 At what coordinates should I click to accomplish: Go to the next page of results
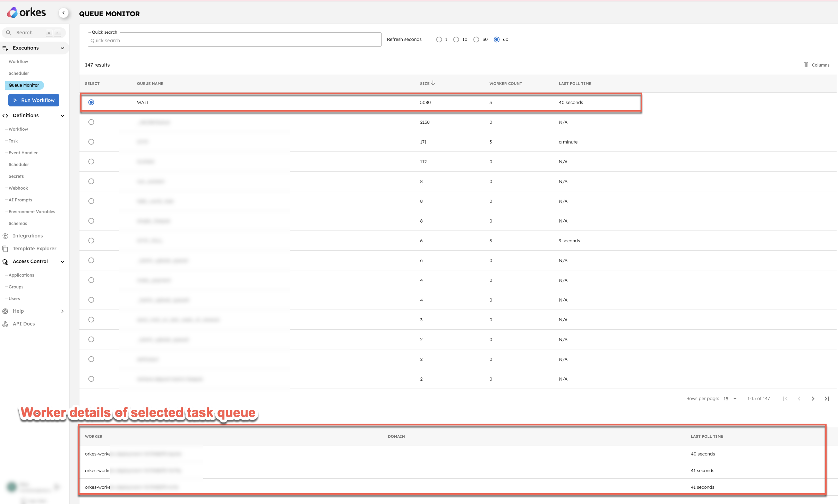pyautogui.click(x=813, y=399)
